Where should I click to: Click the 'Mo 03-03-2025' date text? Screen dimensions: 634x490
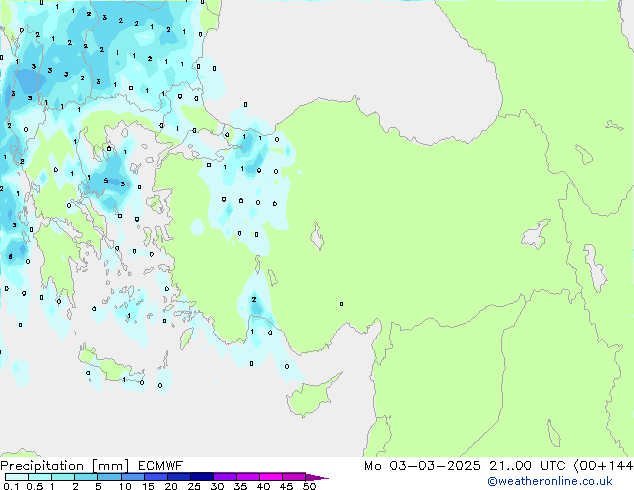pos(422,466)
